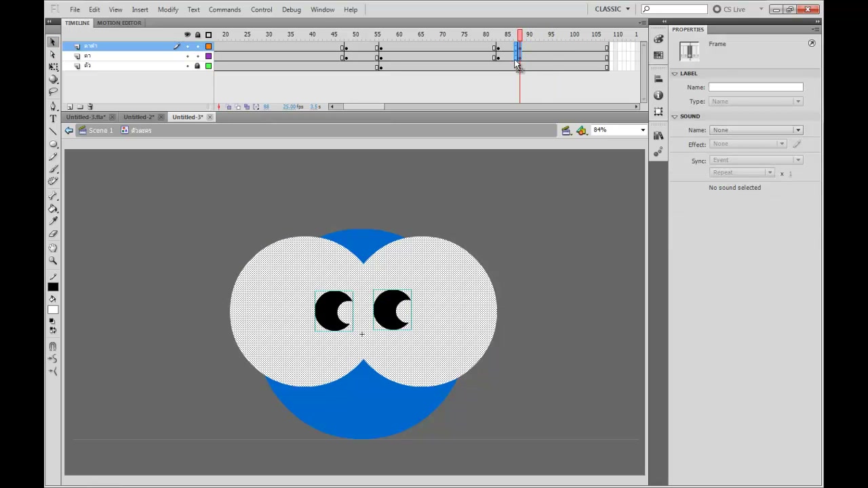Toggle Snap to Objects magnet
This screenshot has width=868, height=488.
click(53, 346)
